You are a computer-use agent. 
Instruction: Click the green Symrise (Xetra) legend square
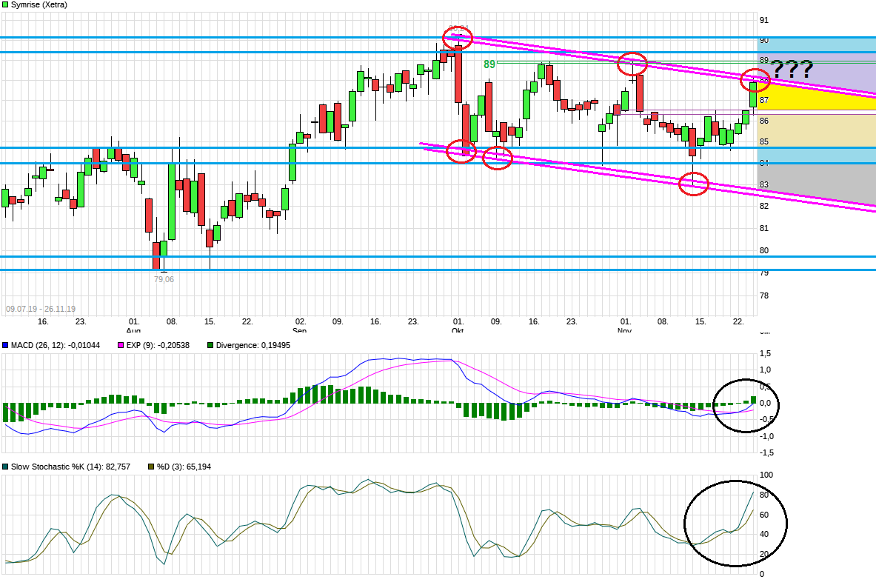tap(5, 5)
